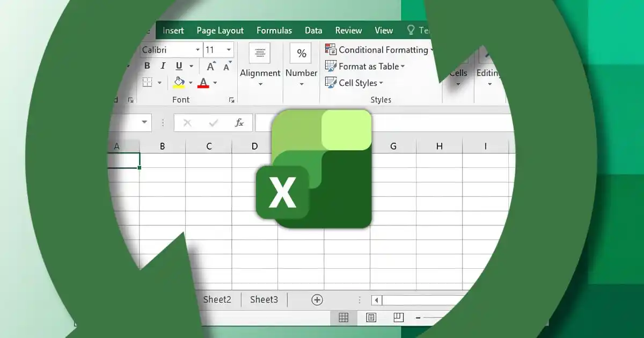The image size is (644, 338).
Task: Click the Conditional Formatting label
Action: [x=383, y=49]
